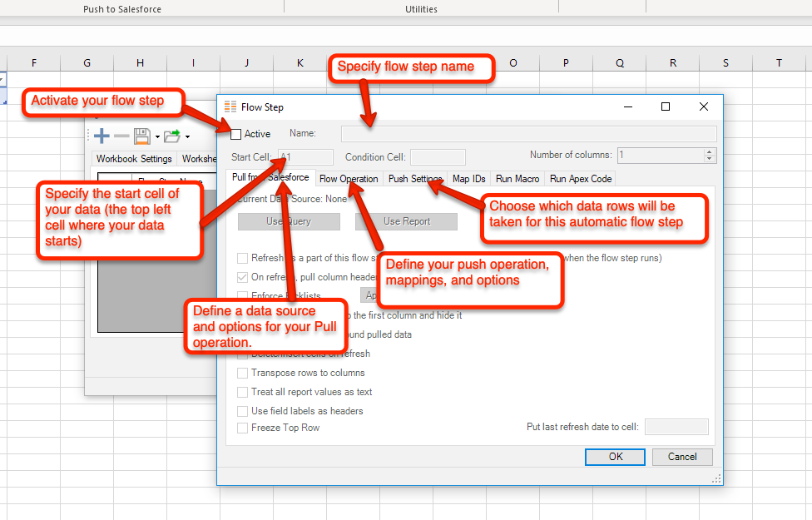The width and height of the screenshot is (812, 520).
Task: Click the floppy disk save icon
Action: click(142, 136)
